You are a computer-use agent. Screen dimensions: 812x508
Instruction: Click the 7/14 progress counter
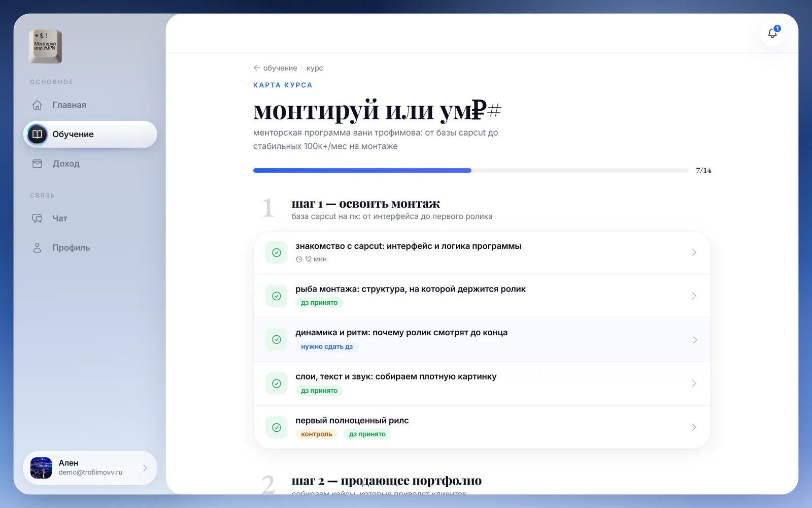(703, 170)
